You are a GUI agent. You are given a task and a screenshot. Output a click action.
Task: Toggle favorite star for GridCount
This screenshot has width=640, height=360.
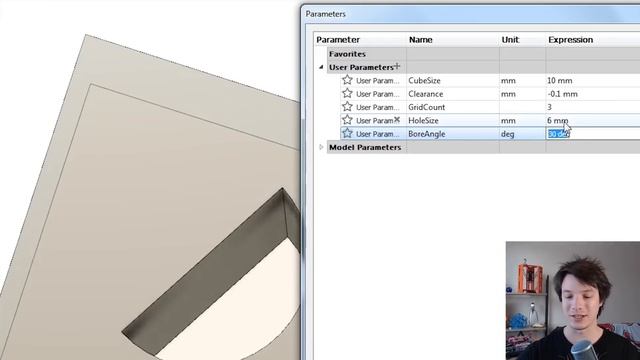[347, 107]
